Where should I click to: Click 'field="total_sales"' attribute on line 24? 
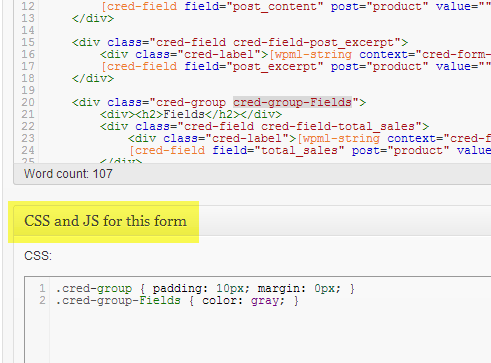[278, 150]
